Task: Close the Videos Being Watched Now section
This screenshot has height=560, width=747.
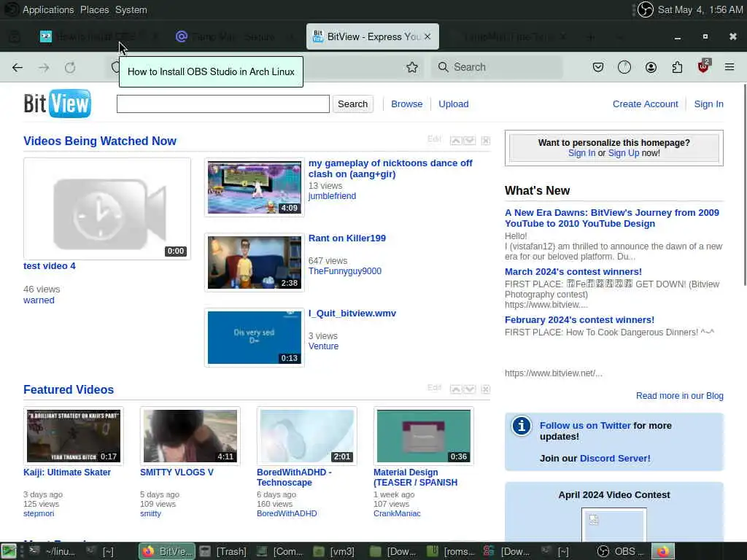Action: pyautogui.click(x=485, y=141)
